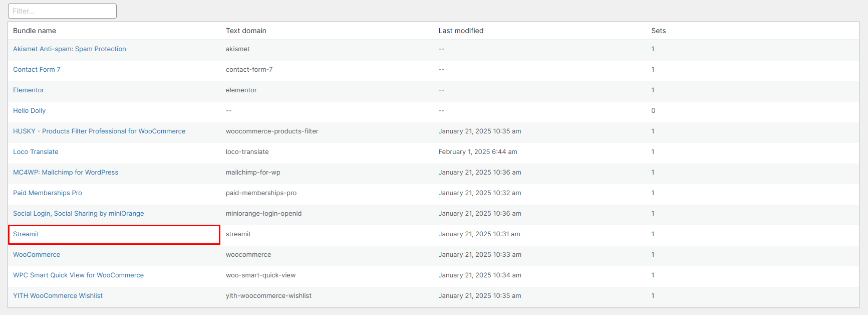Click the Sets count for Paid Memberships Pro
Viewport: 868px width, 315px height.
coord(653,193)
